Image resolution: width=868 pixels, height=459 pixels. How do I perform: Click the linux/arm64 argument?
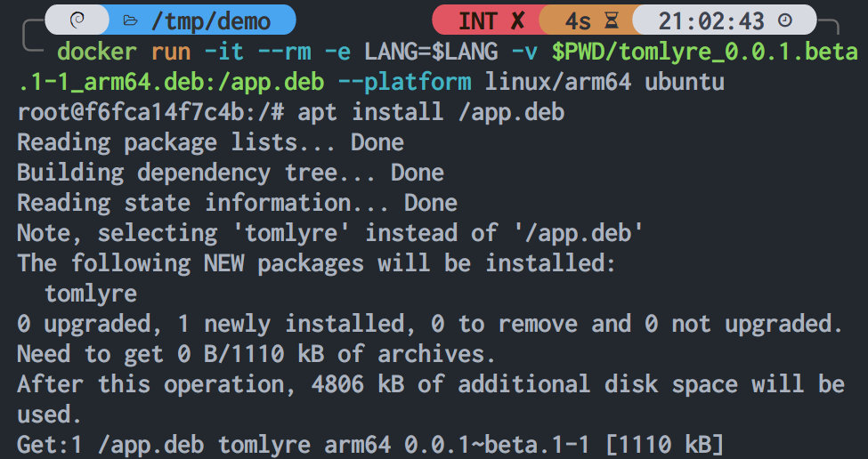click(x=558, y=83)
